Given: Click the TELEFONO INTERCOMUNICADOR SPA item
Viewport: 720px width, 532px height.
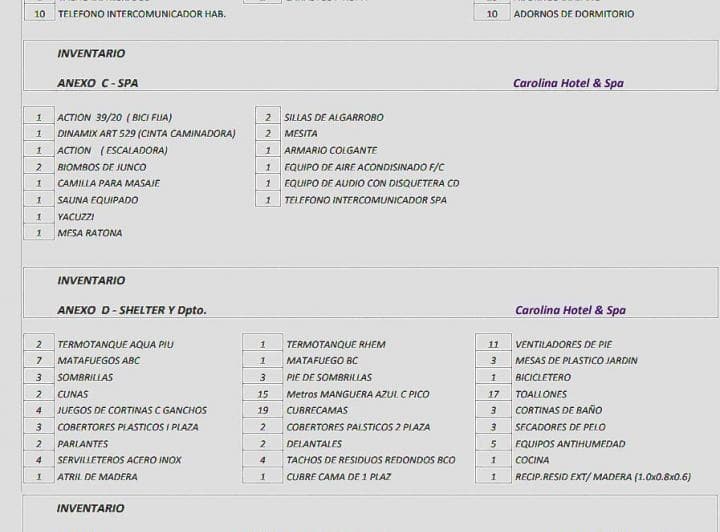Looking at the screenshot, I should point(365,200).
